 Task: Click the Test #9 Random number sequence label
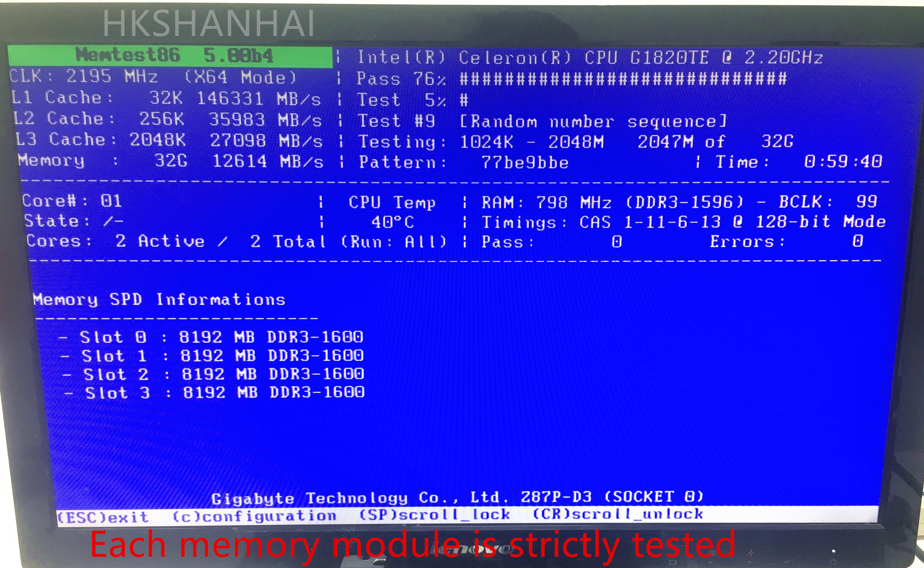[543, 121]
